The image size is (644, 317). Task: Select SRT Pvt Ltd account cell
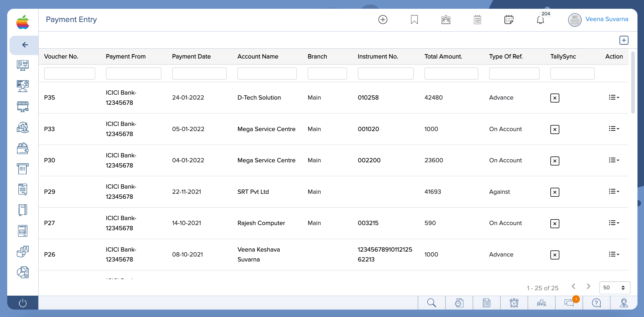(x=253, y=192)
